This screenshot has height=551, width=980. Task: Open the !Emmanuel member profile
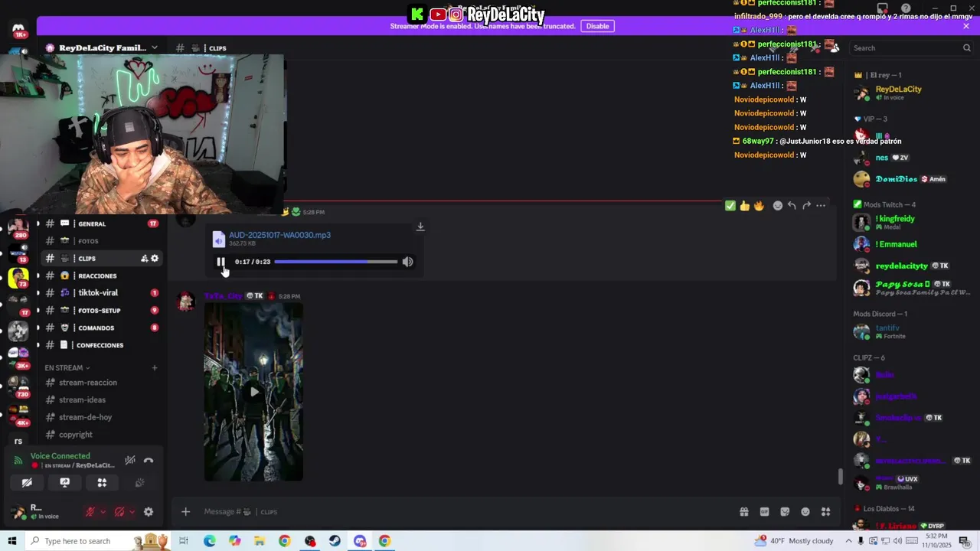pyautogui.click(x=911, y=244)
